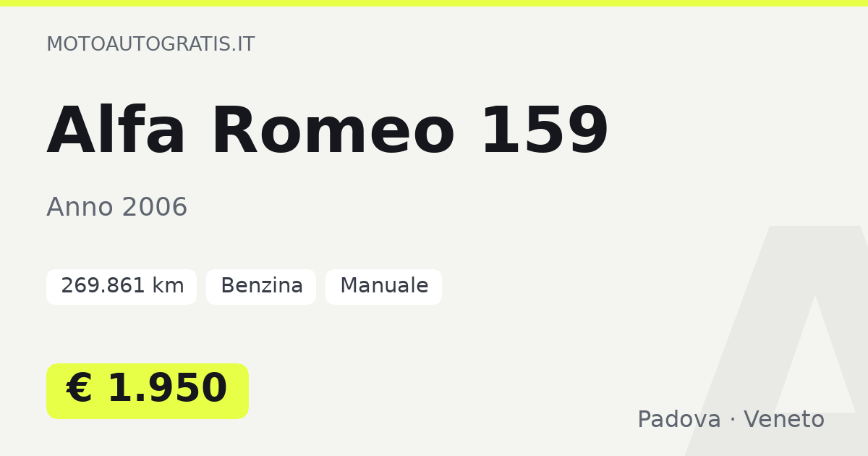The image size is (868, 456).
Task: Click the 1.950 amount in price badge
Action: tap(168, 389)
